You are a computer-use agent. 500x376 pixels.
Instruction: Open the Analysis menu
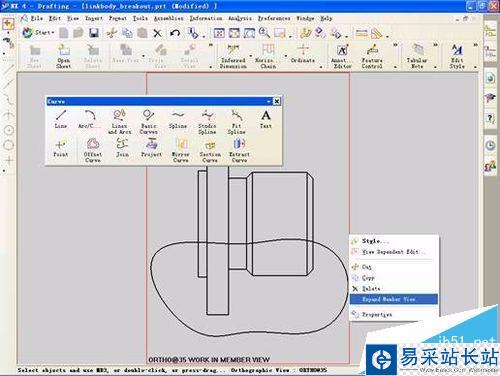(x=240, y=18)
